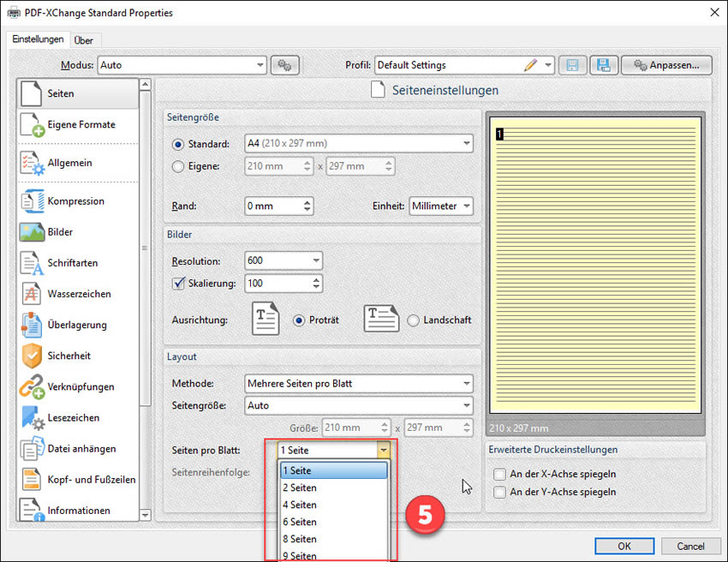Open Informationen settings in the sidebar
Image resolution: width=728 pixels, height=562 pixels.
pos(78,510)
